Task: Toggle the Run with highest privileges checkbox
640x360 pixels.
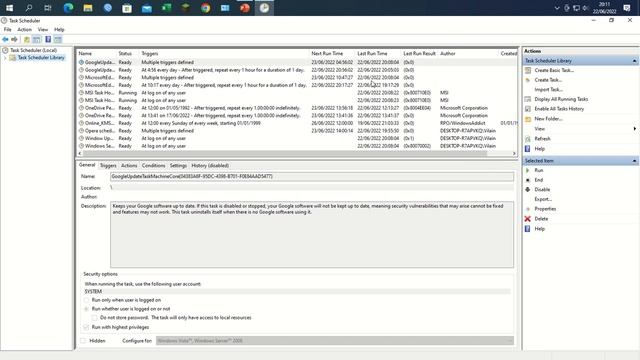Action: pyautogui.click(x=86, y=327)
